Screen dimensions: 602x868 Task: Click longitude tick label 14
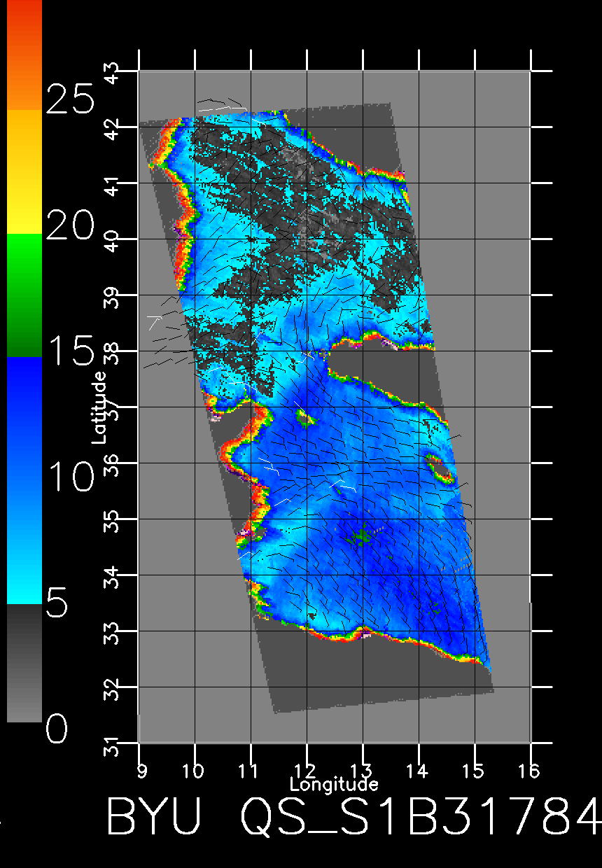[418, 771]
